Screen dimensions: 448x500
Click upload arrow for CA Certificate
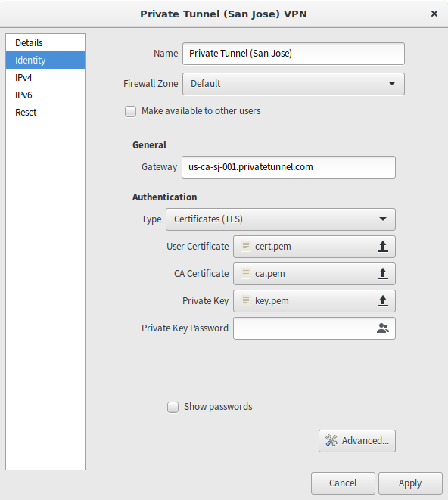(x=383, y=274)
